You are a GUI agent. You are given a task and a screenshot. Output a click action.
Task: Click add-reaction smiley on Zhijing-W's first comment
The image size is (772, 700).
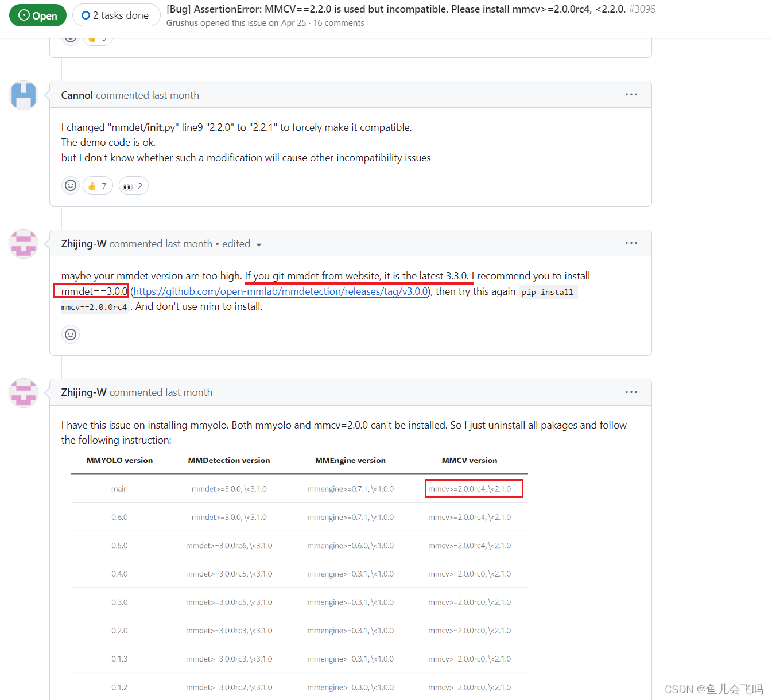pos(70,334)
